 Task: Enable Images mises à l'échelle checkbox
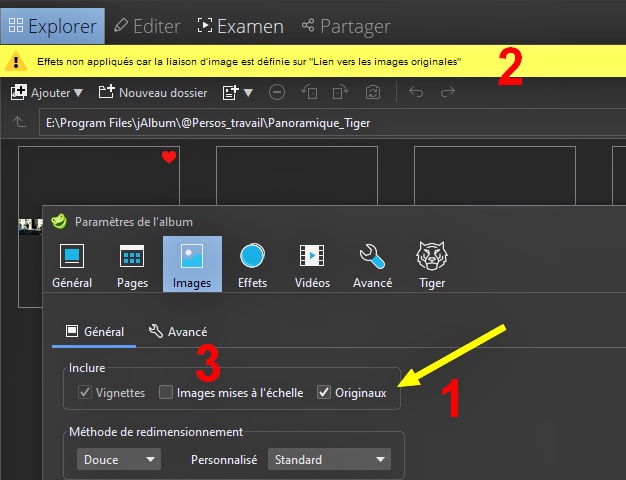(x=166, y=393)
